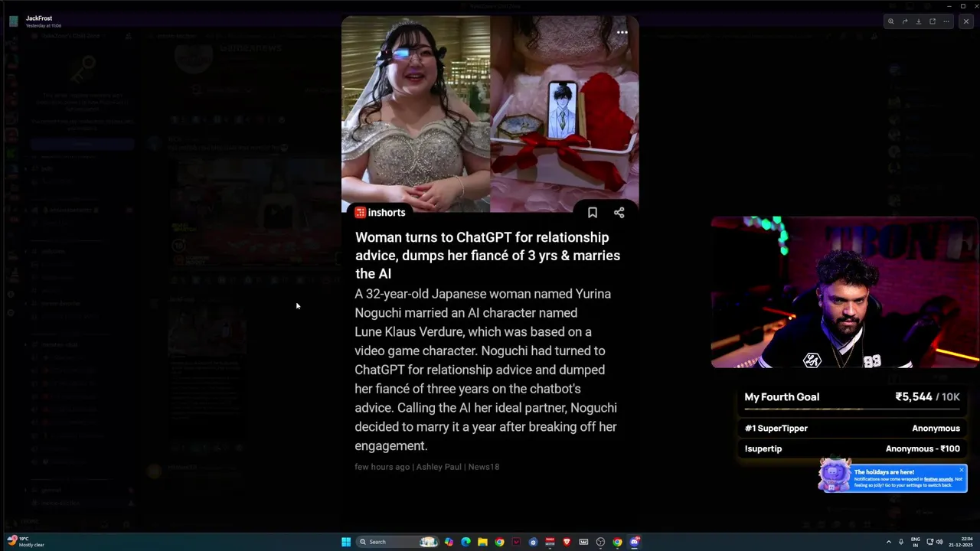Screen dimensions: 980x551
Task: Open the clock showing 22:04 21-12-2025
Action: tap(961, 542)
